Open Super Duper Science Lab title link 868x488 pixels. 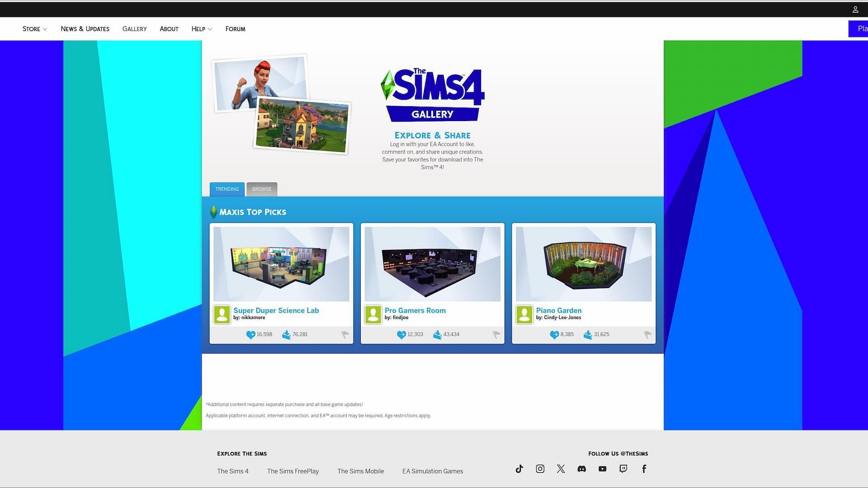tap(276, 310)
